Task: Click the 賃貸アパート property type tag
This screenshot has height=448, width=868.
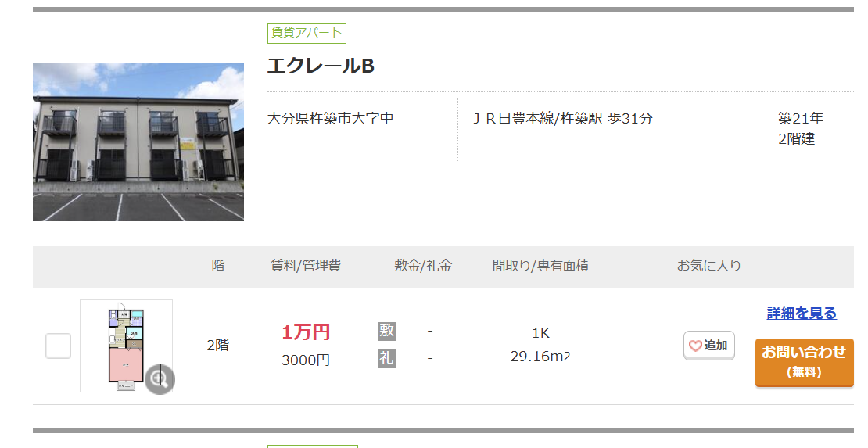Action: click(307, 33)
